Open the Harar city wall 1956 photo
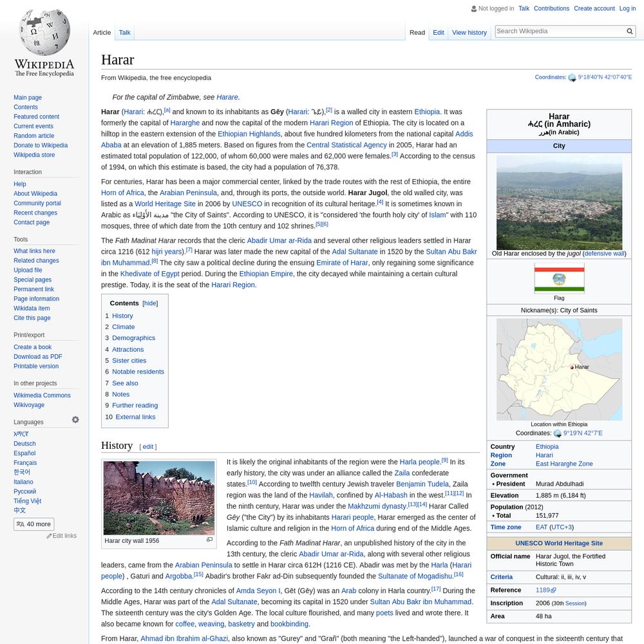644x644 pixels. [x=159, y=498]
